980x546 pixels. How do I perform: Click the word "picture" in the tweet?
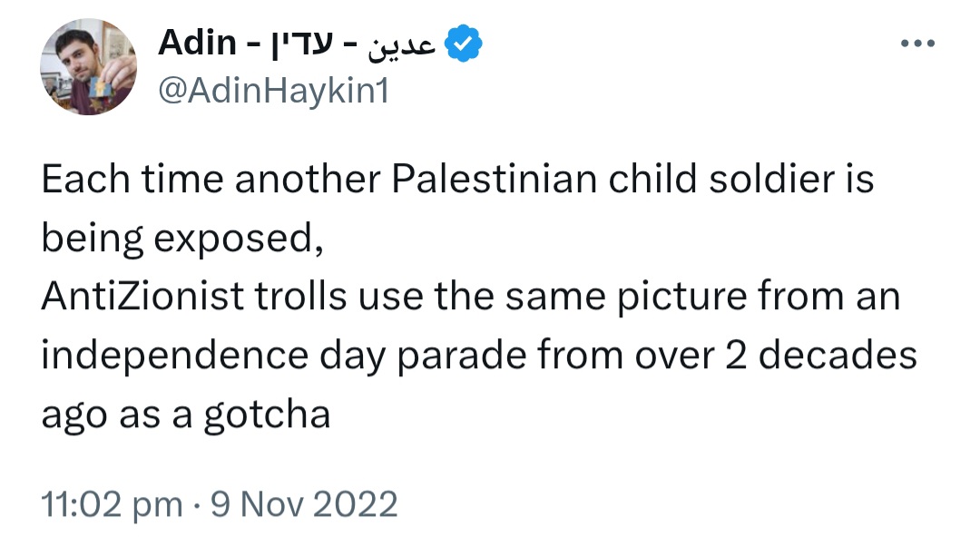click(681, 297)
